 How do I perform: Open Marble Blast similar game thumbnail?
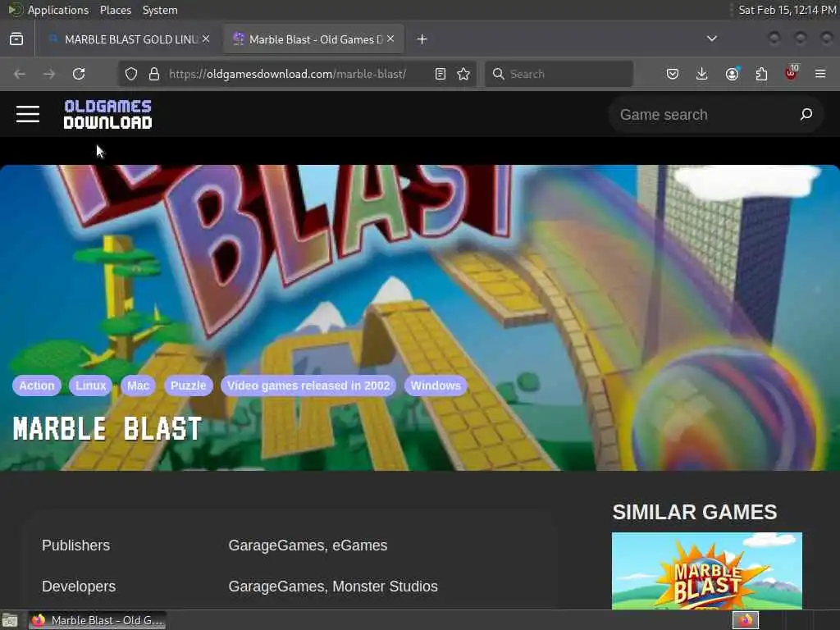coord(707,571)
